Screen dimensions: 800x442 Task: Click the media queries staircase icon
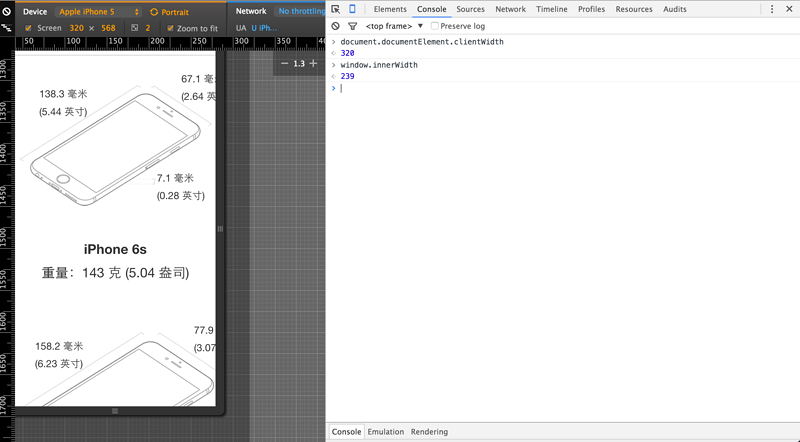pyautogui.click(x=7, y=29)
